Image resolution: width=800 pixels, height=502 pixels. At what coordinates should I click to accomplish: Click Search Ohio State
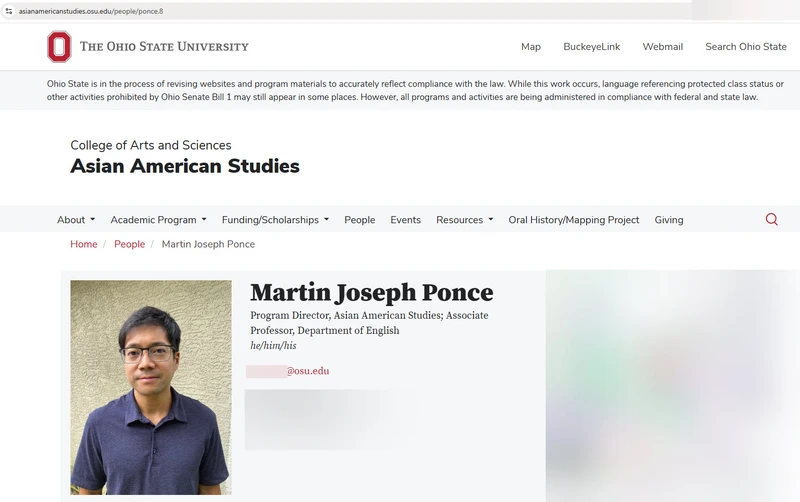pyautogui.click(x=745, y=46)
